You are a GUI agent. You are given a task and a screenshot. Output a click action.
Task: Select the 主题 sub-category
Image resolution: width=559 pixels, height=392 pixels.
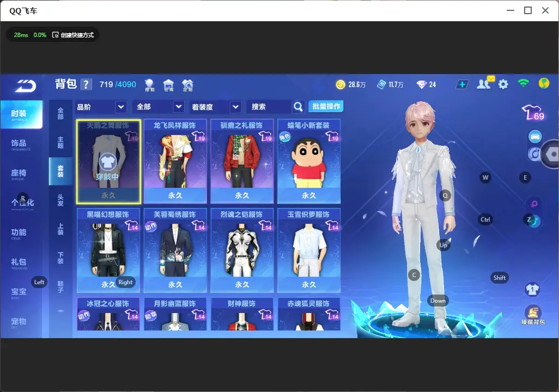click(x=60, y=142)
